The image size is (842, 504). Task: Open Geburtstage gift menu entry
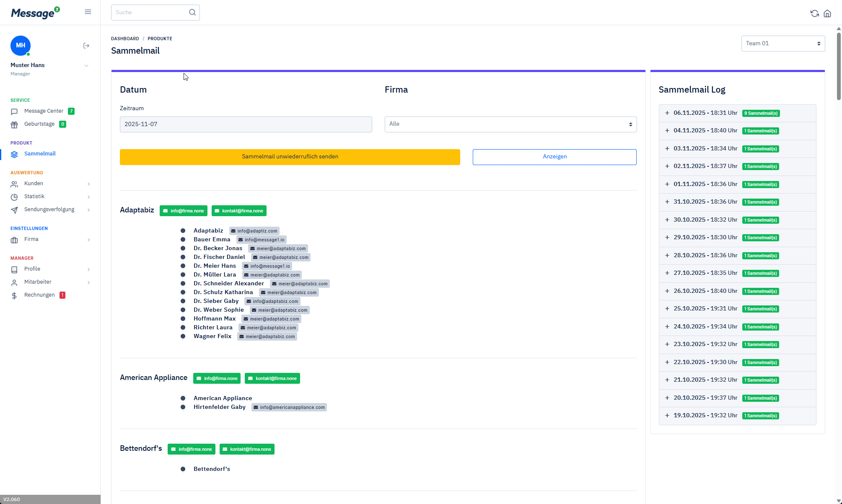(x=39, y=124)
